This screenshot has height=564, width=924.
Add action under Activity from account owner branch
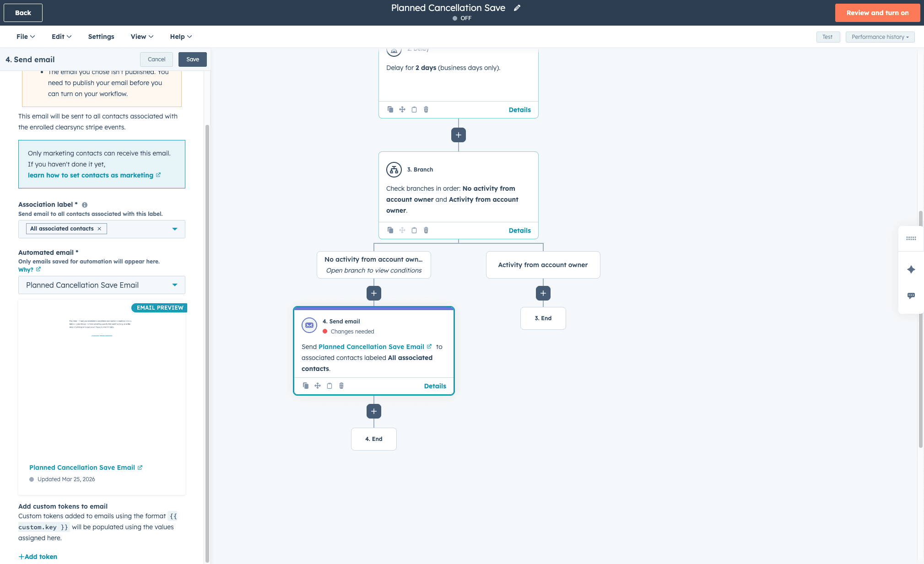point(543,293)
